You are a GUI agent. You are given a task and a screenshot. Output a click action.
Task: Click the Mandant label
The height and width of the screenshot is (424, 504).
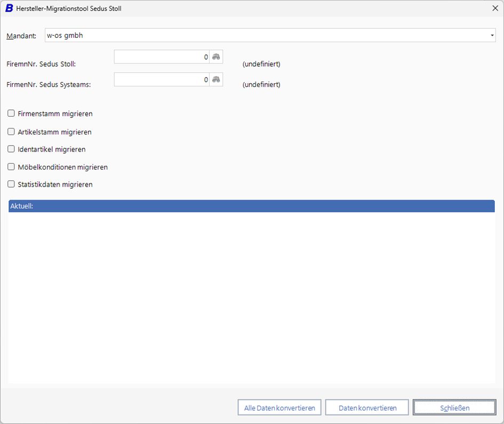click(x=21, y=36)
